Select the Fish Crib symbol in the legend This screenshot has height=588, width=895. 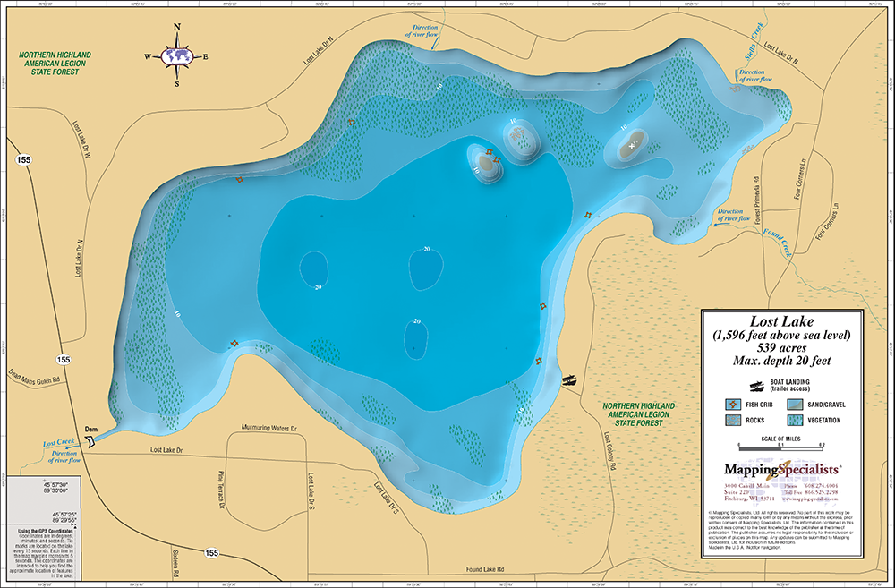click(733, 405)
